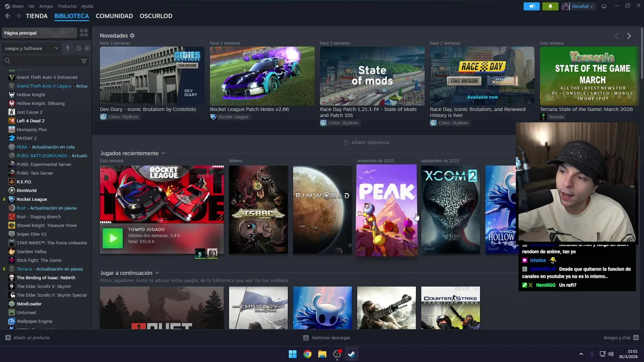
Task: Open the Ayuda menu
Action: 87,6
